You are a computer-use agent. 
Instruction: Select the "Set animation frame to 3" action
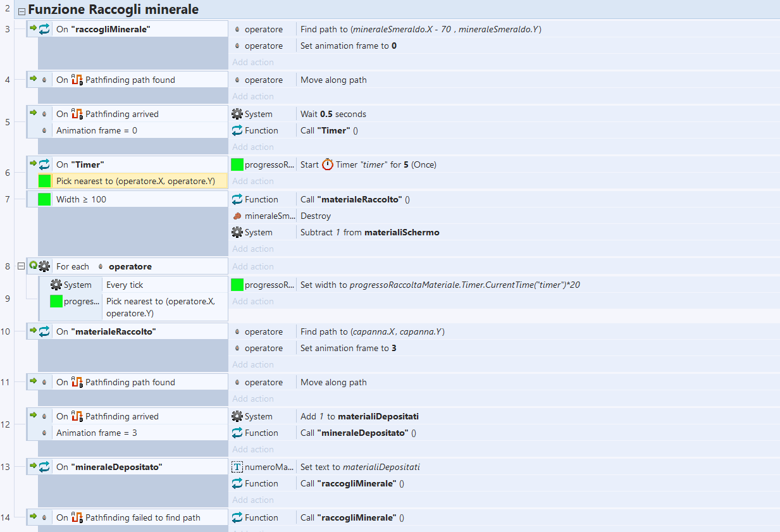click(349, 348)
